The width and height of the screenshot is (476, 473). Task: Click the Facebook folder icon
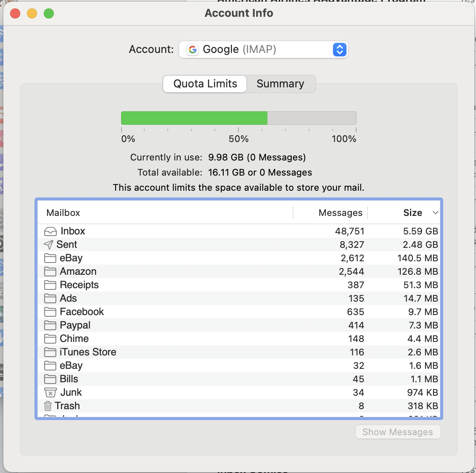[50, 312]
